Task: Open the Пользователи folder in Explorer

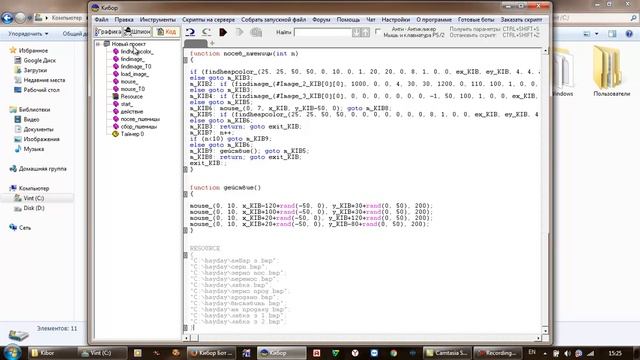Action: click(611, 71)
